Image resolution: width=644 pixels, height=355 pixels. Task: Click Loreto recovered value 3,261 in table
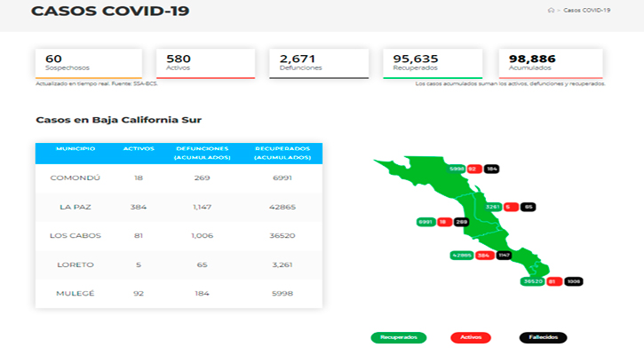click(x=282, y=264)
